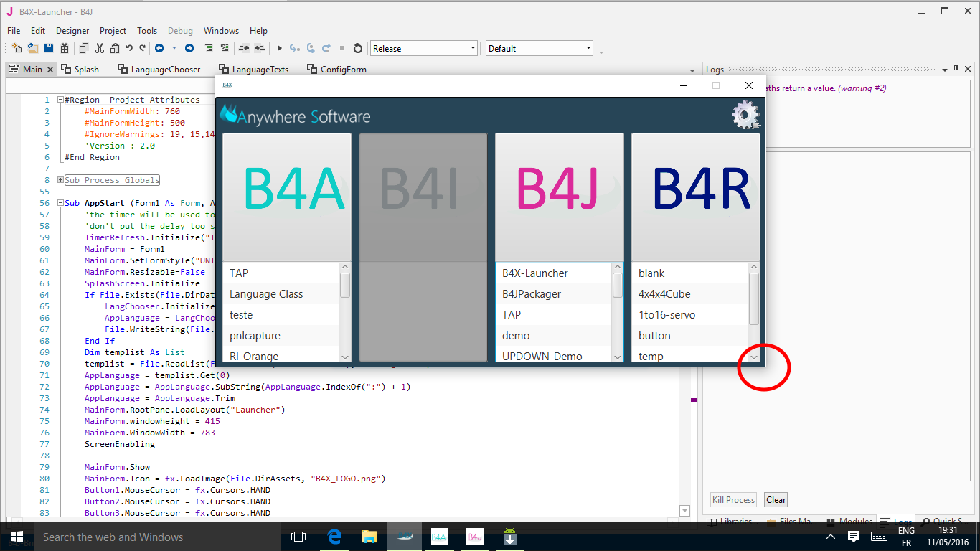Open the File menu

click(14, 31)
